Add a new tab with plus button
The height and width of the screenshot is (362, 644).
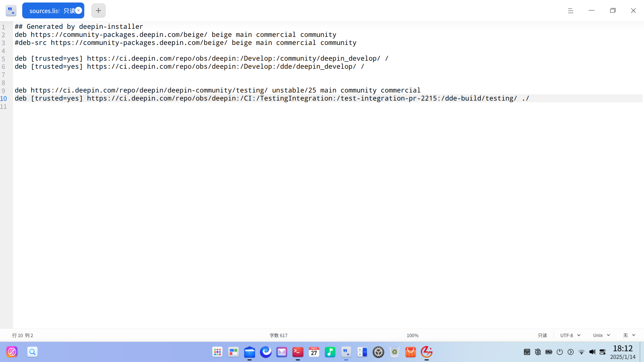click(x=98, y=11)
